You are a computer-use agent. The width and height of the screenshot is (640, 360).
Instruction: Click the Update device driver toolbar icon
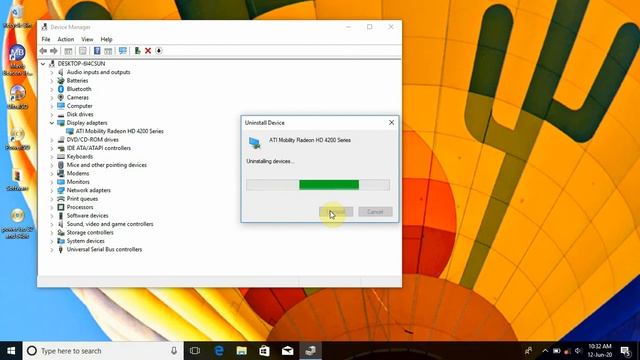138,51
